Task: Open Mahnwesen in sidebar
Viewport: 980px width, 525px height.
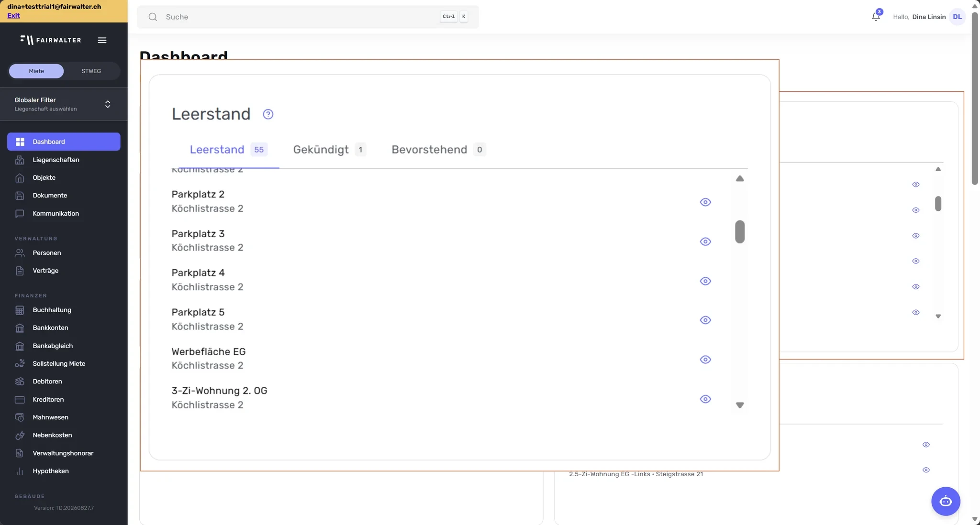Action: click(x=64, y=417)
